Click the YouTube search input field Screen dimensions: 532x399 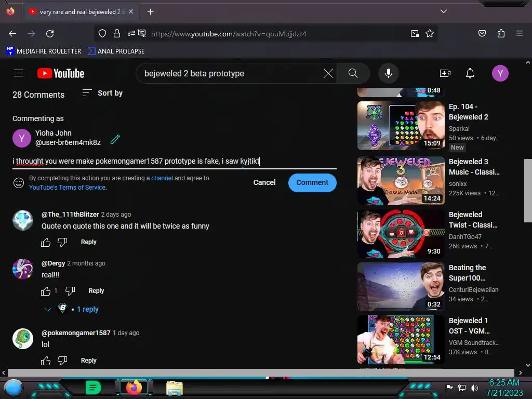pos(231,73)
